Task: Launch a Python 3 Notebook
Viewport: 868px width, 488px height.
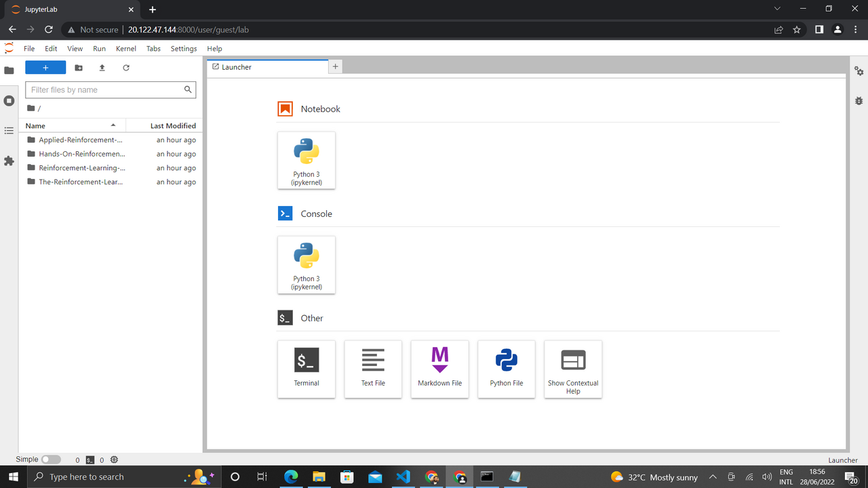Action: 307,161
